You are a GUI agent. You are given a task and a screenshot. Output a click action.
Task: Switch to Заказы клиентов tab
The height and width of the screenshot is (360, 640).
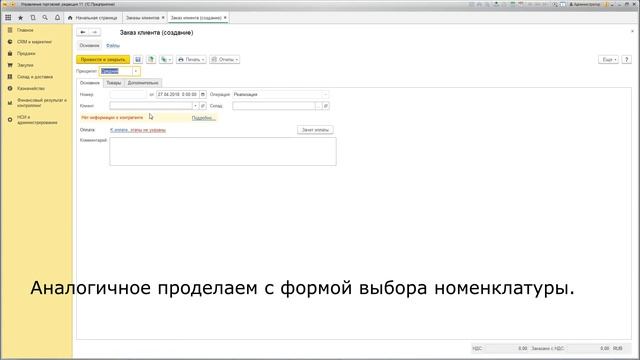tap(142, 18)
